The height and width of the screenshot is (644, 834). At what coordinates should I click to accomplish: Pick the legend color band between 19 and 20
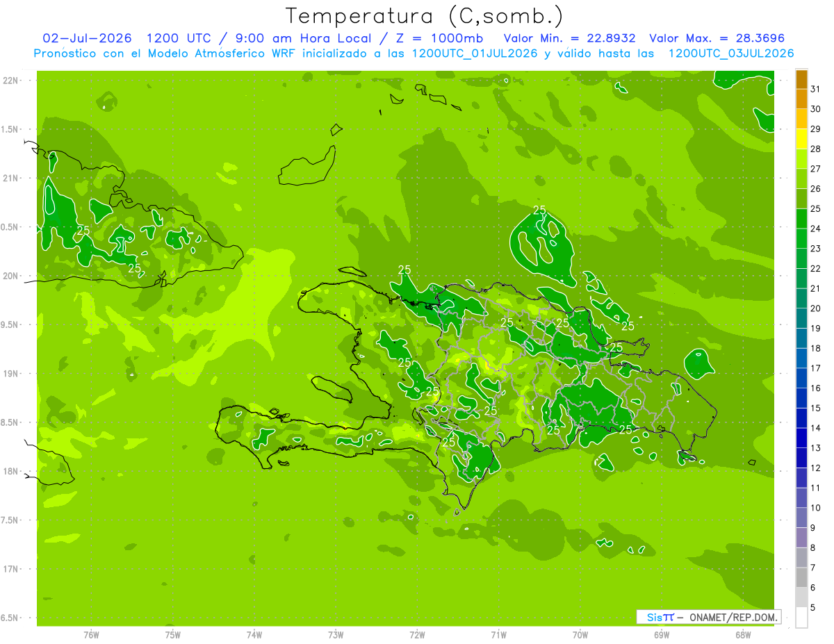[x=801, y=319]
